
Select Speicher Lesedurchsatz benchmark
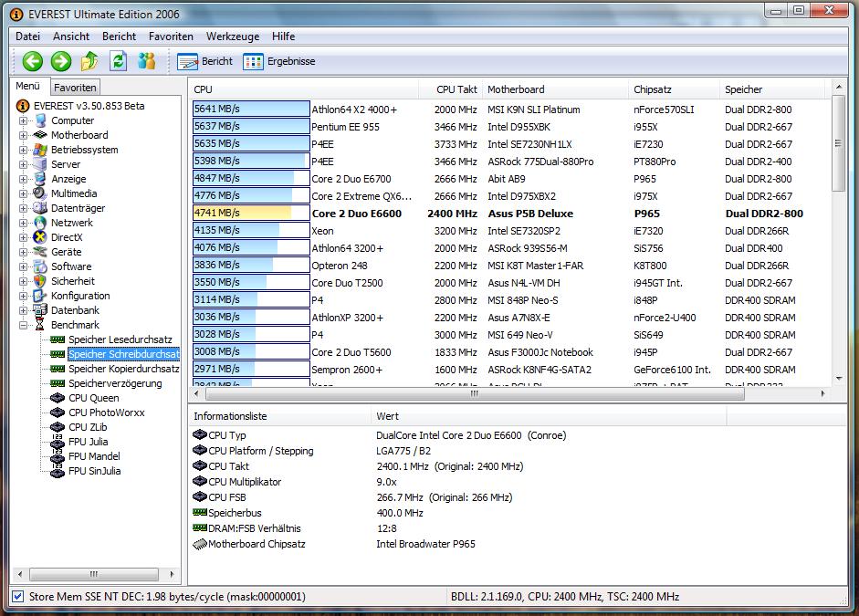pyautogui.click(x=120, y=339)
